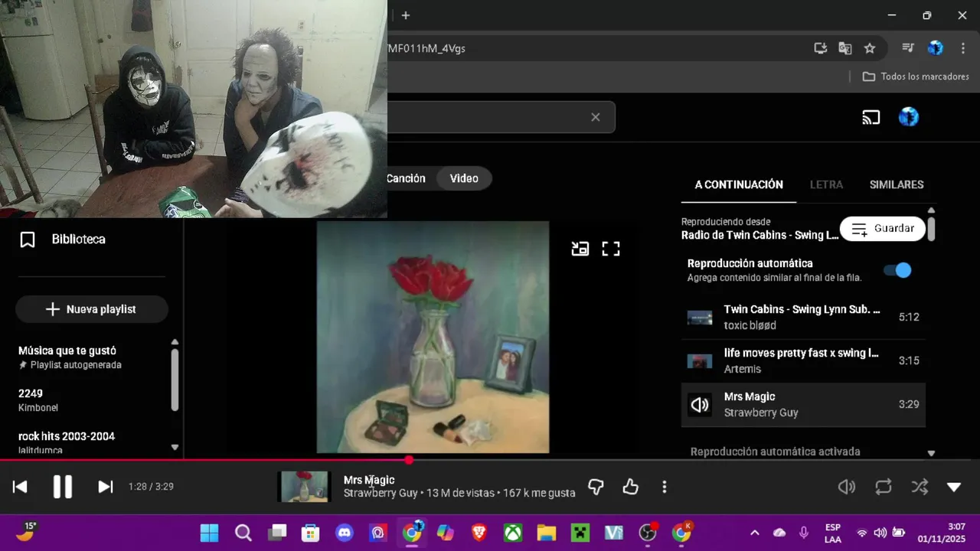Viewport: 980px width, 551px height.
Task: Like Mrs Magic with thumbs up
Action: 630,487
